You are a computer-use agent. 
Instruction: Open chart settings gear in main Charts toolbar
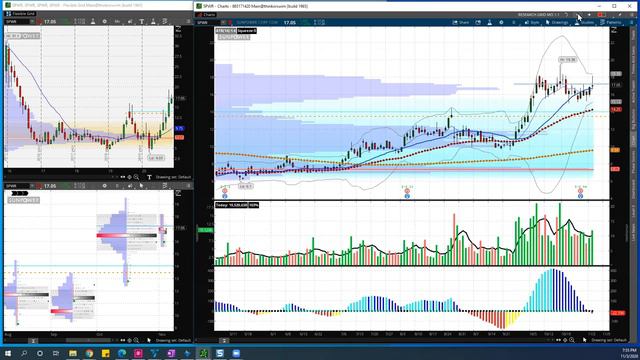(x=501, y=22)
